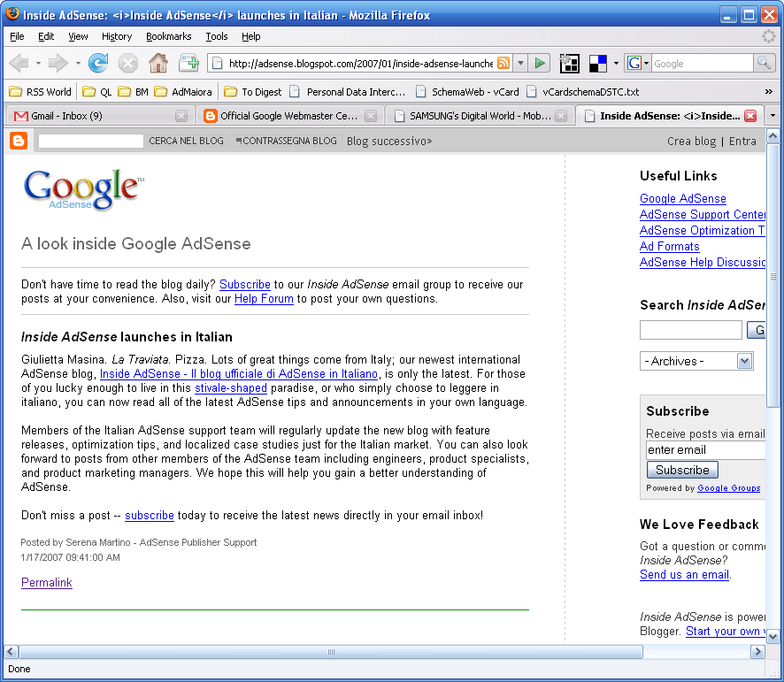Open the search engine selector dropdown
The width and height of the screenshot is (784, 682).
click(637, 63)
